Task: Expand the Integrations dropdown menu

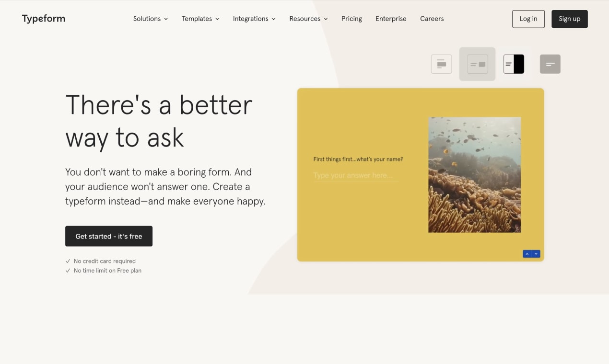Action: click(x=254, y=19)
